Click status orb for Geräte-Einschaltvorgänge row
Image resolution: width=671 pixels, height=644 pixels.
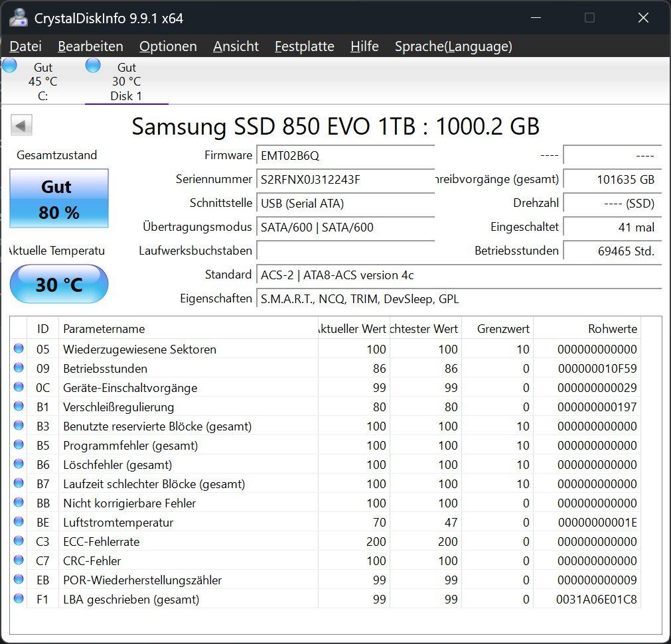click(x=19, y=387)
